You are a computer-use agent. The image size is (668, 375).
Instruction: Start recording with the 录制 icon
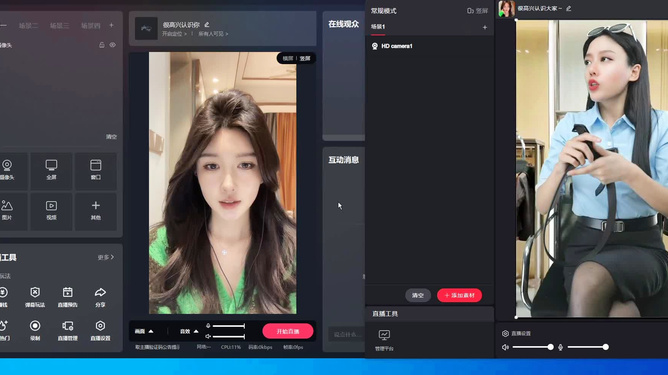(35, 330)
